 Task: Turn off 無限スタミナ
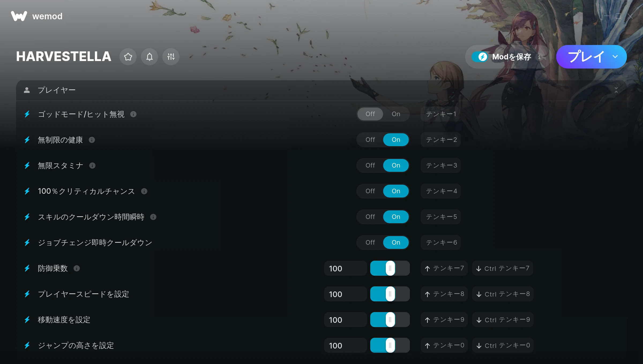(370, 165)
